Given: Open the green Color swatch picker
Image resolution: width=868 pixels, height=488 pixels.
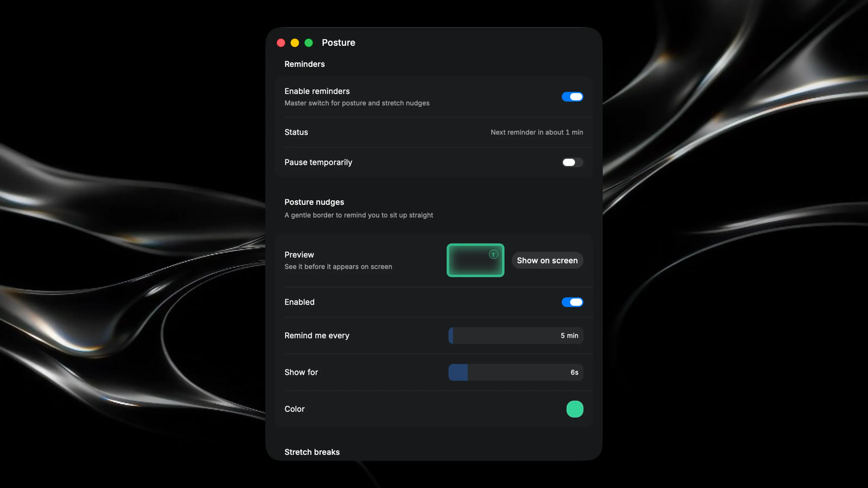Looking at the screenshot, I should pyautogui.click(x=575, y=409).
